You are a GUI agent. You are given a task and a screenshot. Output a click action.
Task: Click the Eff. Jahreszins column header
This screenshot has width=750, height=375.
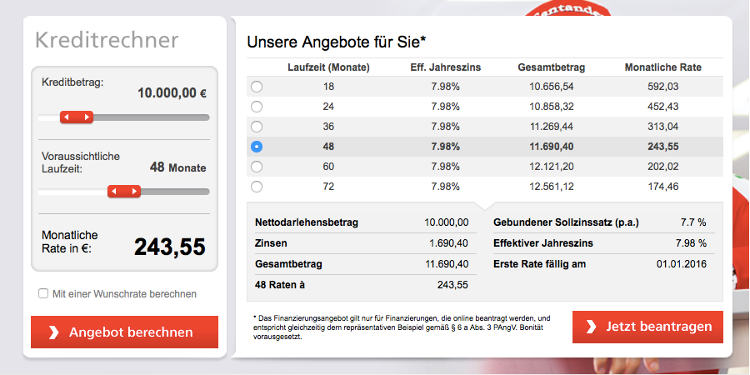click(445, 67)
